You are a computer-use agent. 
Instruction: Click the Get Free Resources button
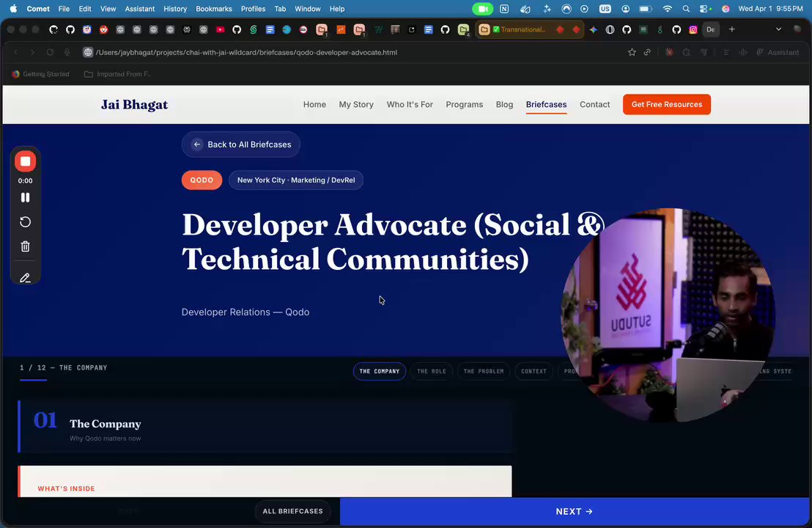[666, 104]
